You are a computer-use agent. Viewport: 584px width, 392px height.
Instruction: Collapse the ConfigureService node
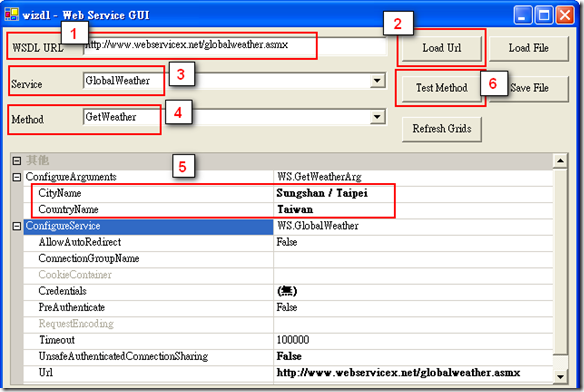coord(17,226)
